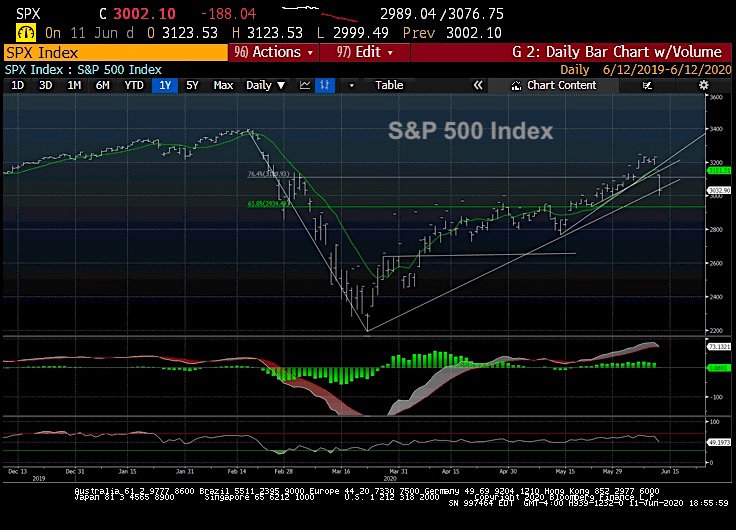This screenshot has height=530, width=736.
Task: Click the 3032.90 price axis tag
Action: coord(719,190)
